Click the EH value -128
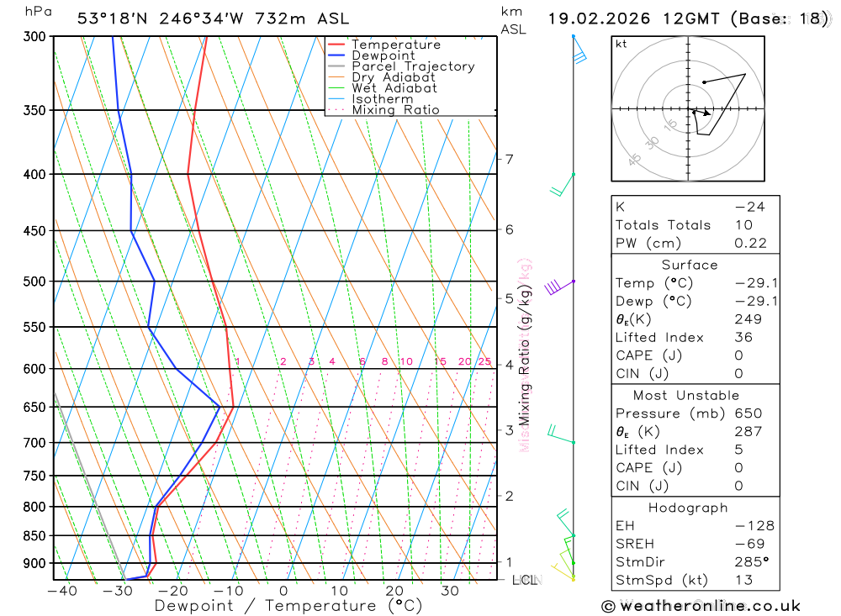The image size is (841, 616). (754, 526)
